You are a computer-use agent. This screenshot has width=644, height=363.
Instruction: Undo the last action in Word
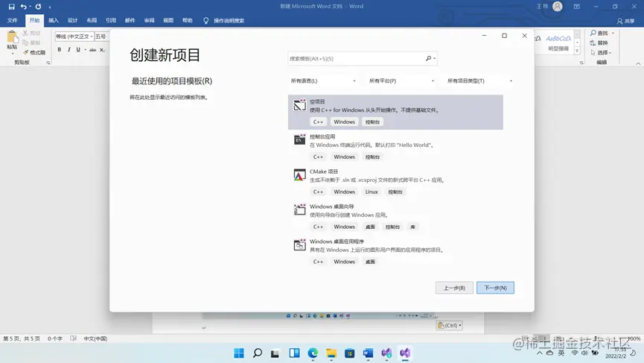23,7
